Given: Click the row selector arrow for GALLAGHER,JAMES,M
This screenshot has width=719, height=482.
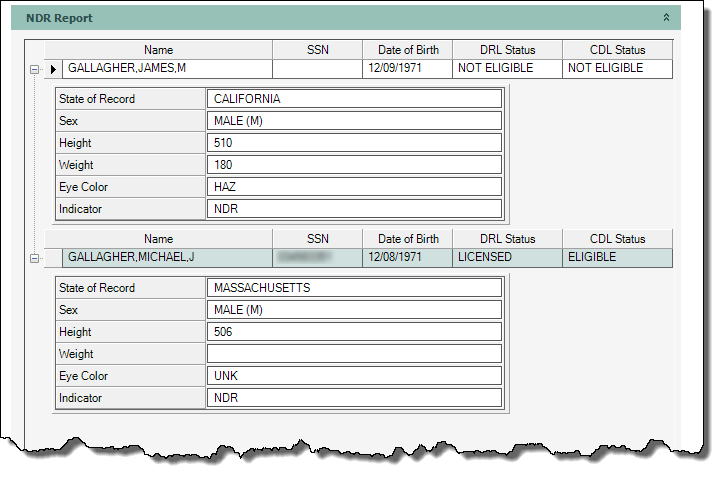Looking at the screenshot, I should pos(53,69).
